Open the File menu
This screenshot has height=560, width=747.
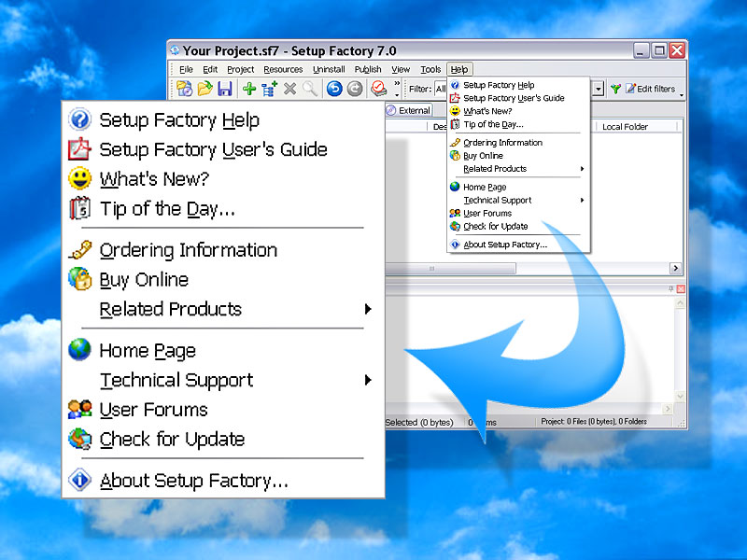(x=186, y=69)
